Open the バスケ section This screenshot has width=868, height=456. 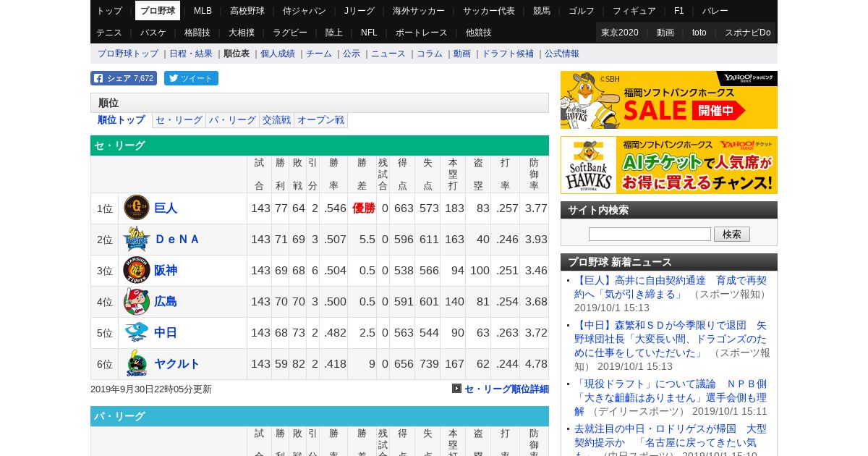tap(153, 33)
